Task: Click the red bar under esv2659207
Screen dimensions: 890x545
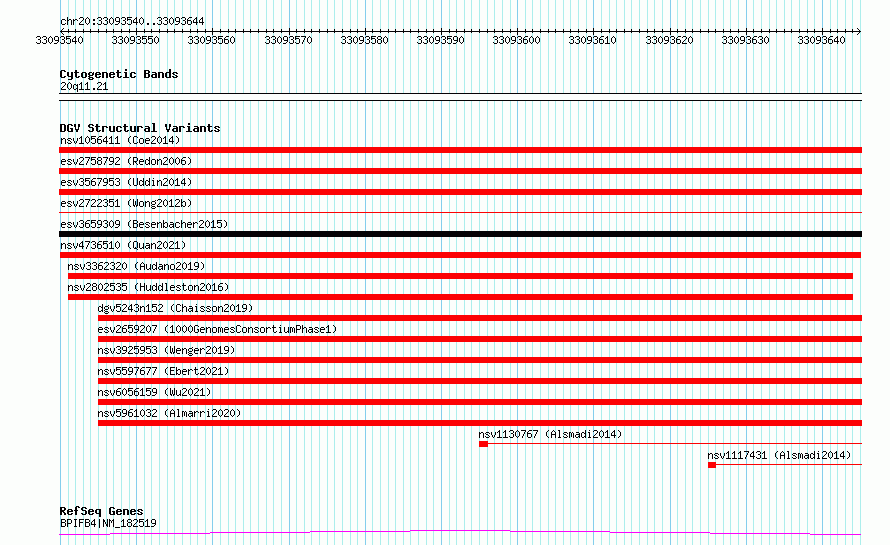Action: 480,339
